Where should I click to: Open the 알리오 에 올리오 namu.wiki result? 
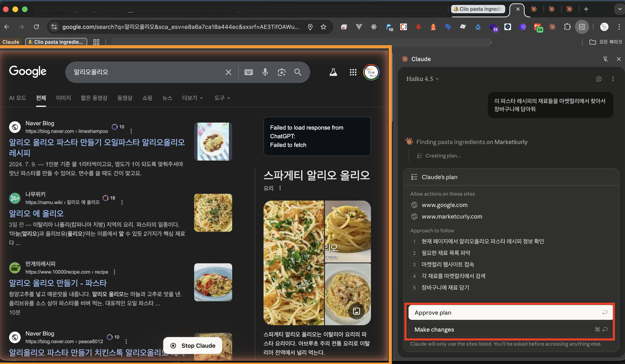pyautogui.click(x=36, y=213)
